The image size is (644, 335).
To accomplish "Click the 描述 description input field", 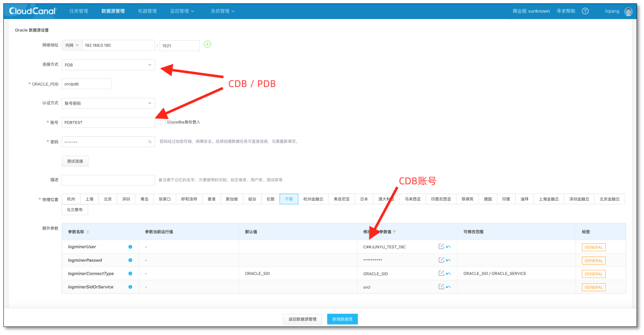I will [x=108, y=180].
